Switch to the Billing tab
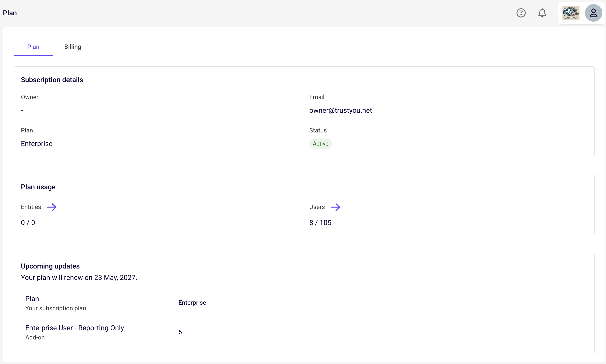The image size is (606, 364). coord(73,47)
